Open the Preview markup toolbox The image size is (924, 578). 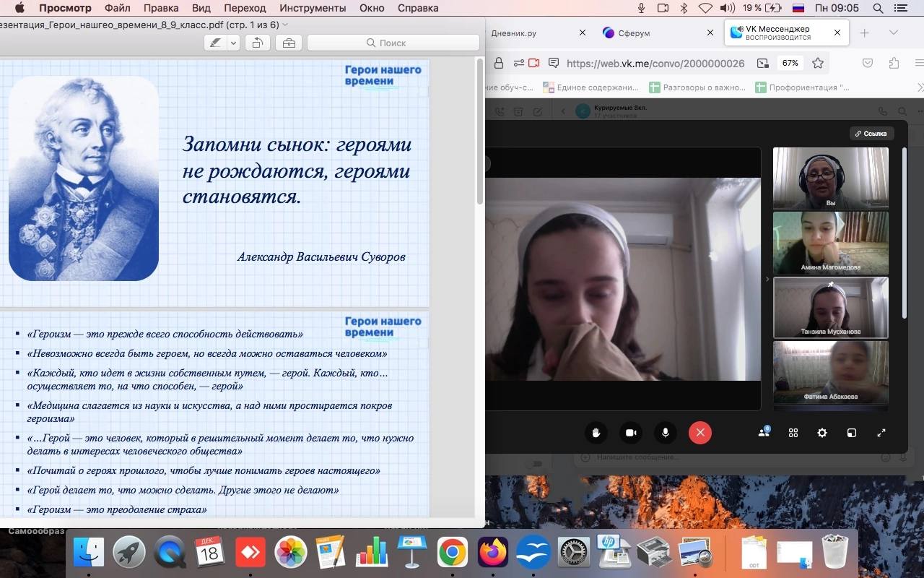[x=289, y=43]
